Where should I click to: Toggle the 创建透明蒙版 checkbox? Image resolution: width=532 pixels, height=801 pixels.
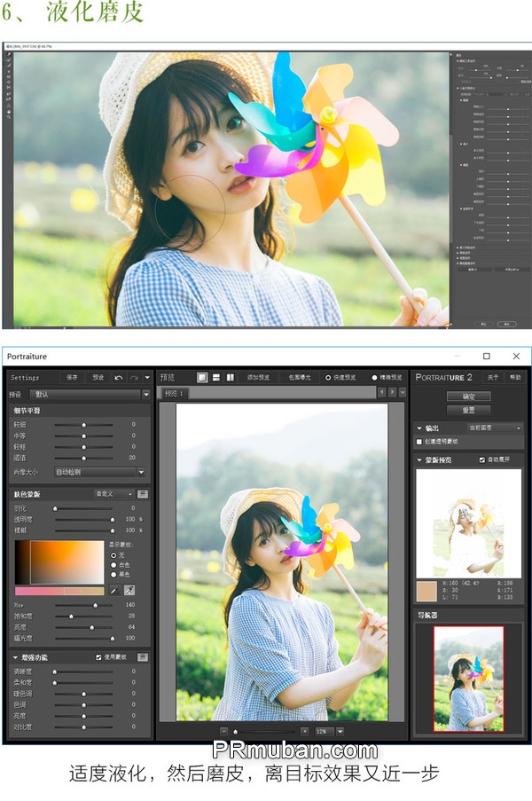click(x=420, y=441)
